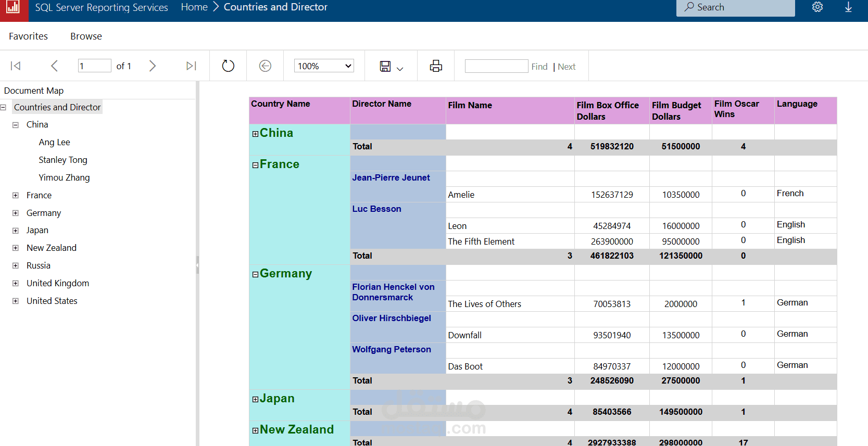Click the Home breadcrumb link

tap(194, 7)
